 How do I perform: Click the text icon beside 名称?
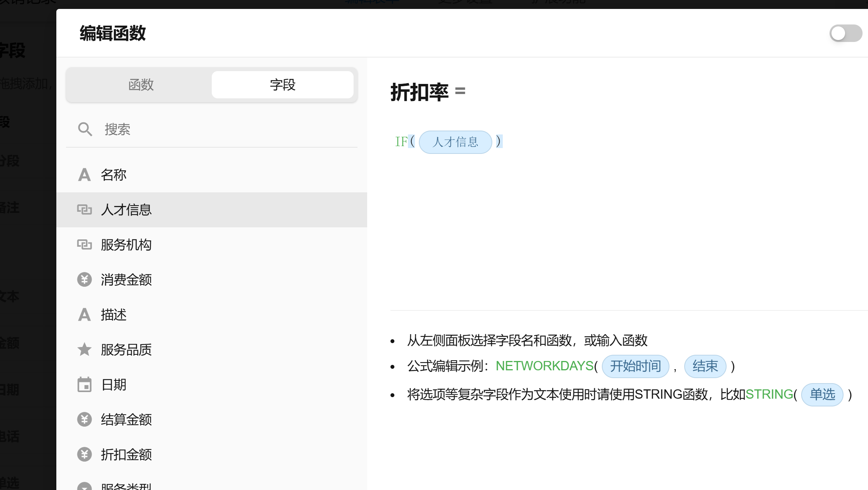click(x=84, y=175)
